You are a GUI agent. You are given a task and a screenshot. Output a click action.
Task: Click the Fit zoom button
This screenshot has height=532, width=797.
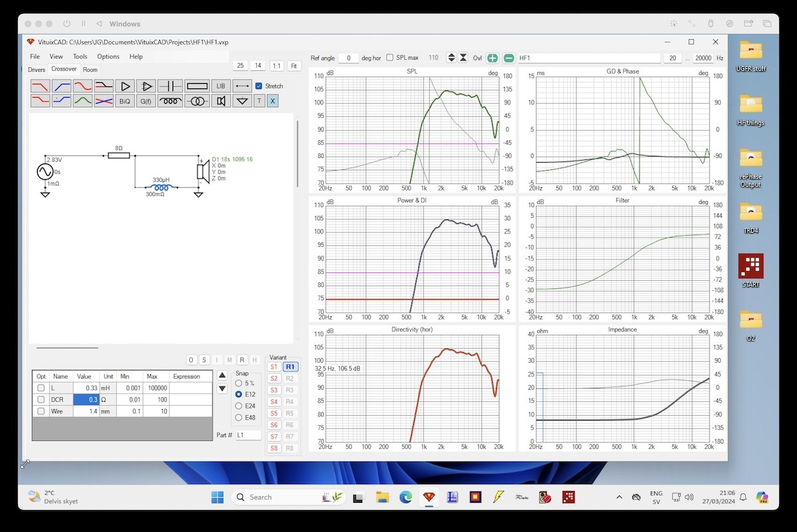click(294, 66)
